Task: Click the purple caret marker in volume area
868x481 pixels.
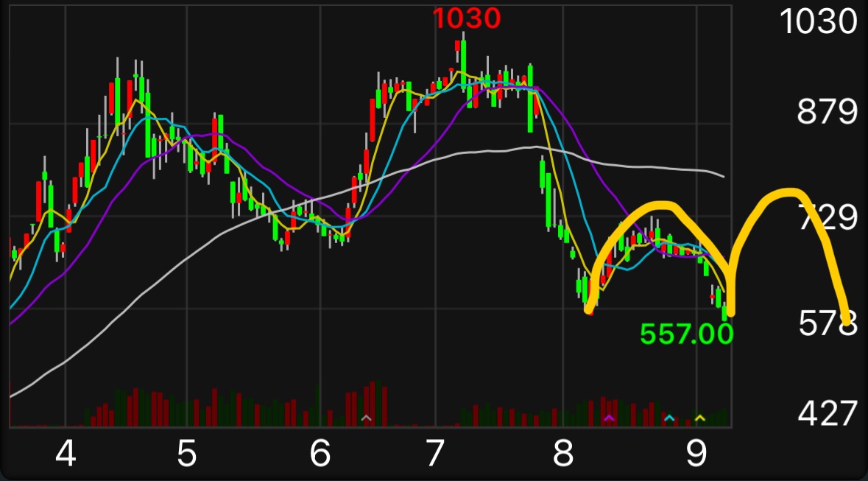Action: tap(610, 417)
